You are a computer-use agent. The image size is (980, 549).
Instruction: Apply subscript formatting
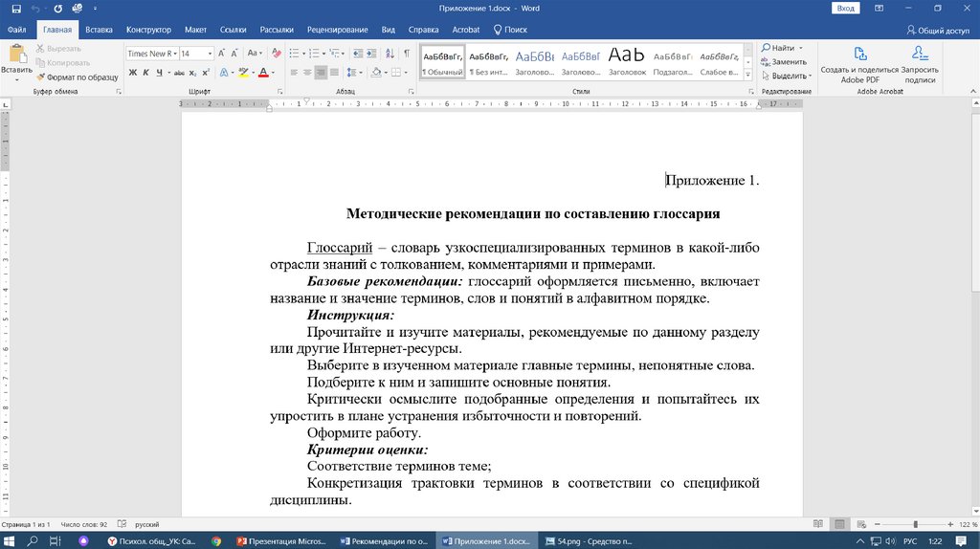click(193, 73)
